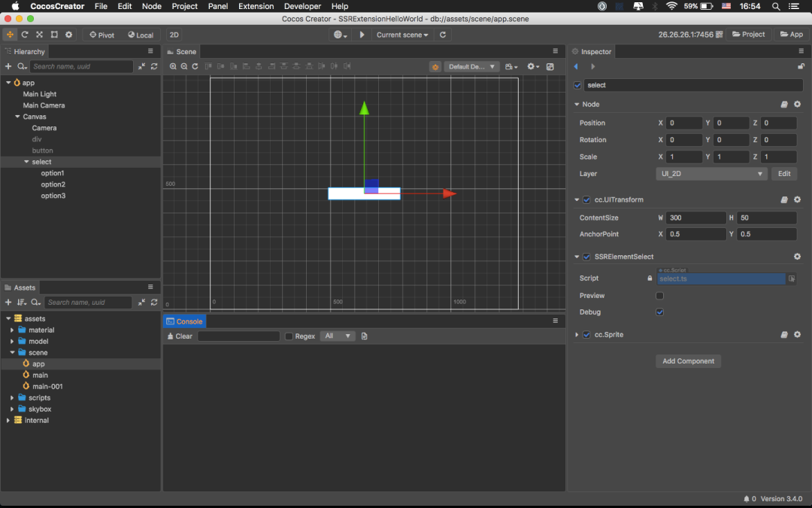Toggle the Preview checkbox in SSRElementSelect
This screenshot has width=812, height=508.
pyautogui.click(x=660, y=296)
